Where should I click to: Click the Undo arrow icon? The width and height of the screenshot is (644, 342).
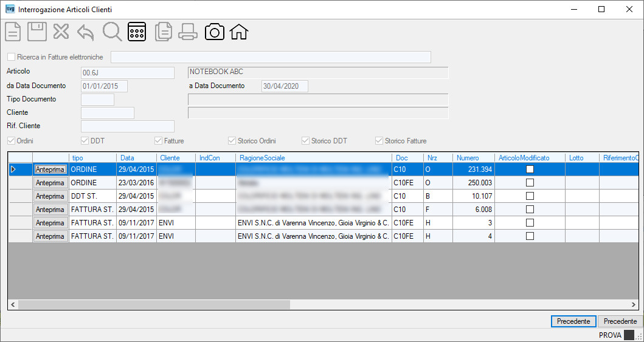click(x=85, y=32)
